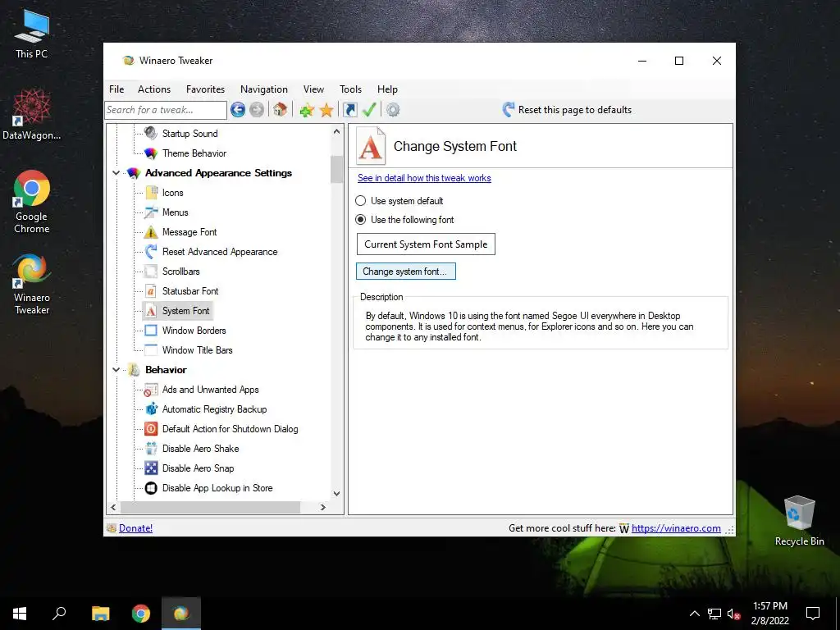Viewport: 840px width, 630px height.
Task: Click the Disable App Lookup in Store icon
Action: (151, 488)
